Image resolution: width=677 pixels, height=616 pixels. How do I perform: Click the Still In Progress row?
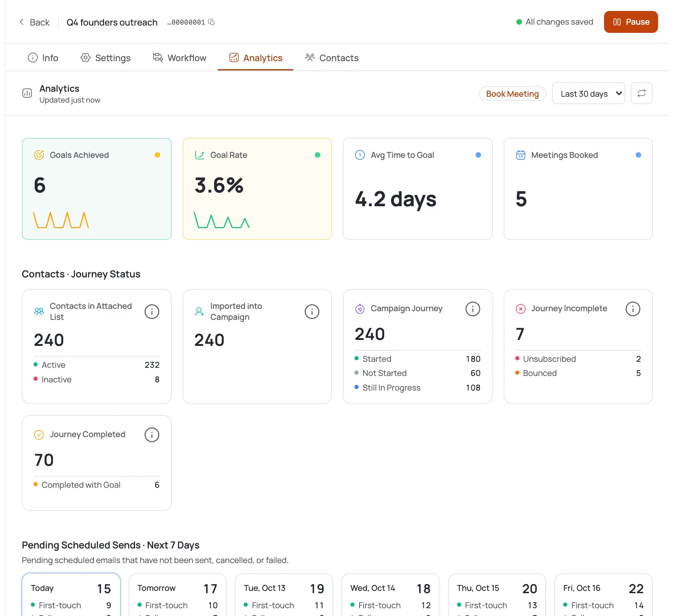click(x=417, y=388)
